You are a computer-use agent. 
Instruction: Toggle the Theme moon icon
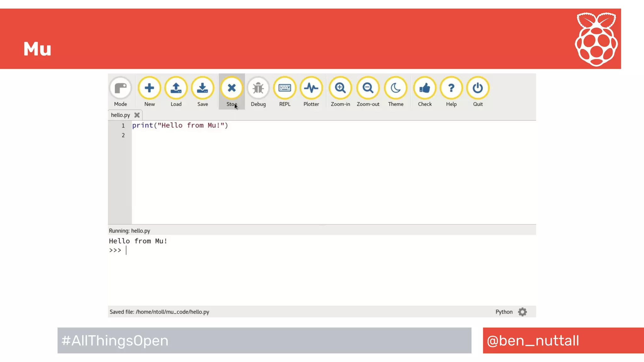pos(396,88)
